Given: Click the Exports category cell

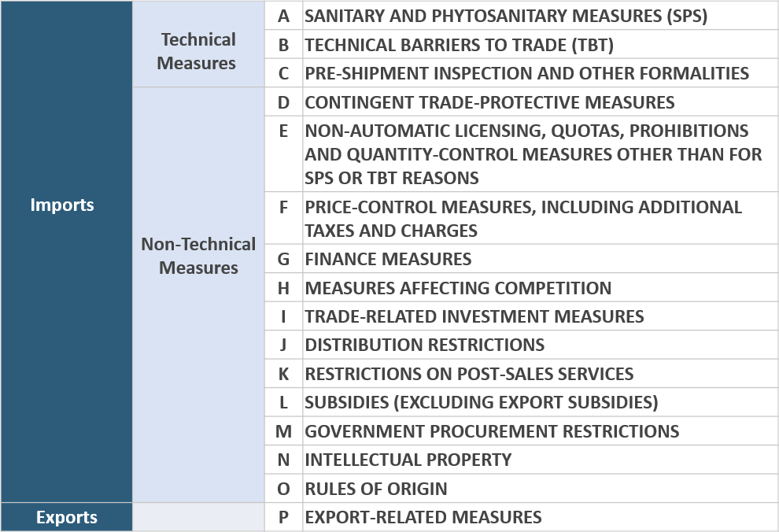Looking at the screenshot, I should (66, 517).
